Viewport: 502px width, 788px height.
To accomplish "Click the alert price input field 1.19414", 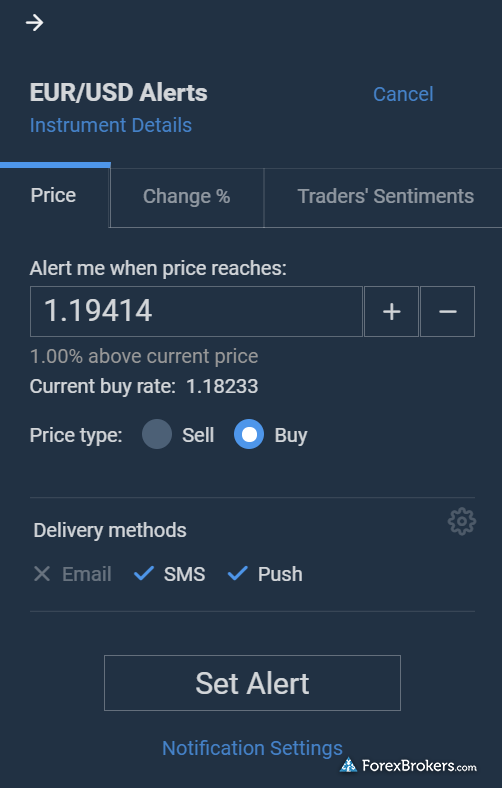I will [x=196, y=312].
